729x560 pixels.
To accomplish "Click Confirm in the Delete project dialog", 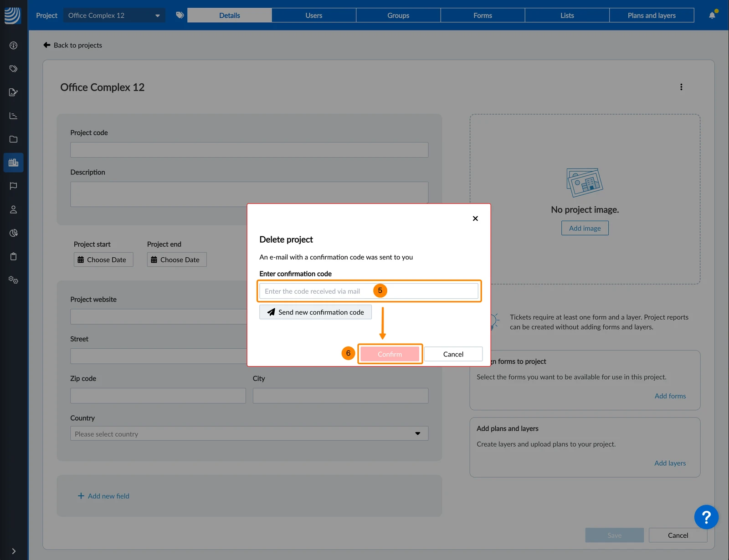I will pyautogui.click(x=390, y=354).
